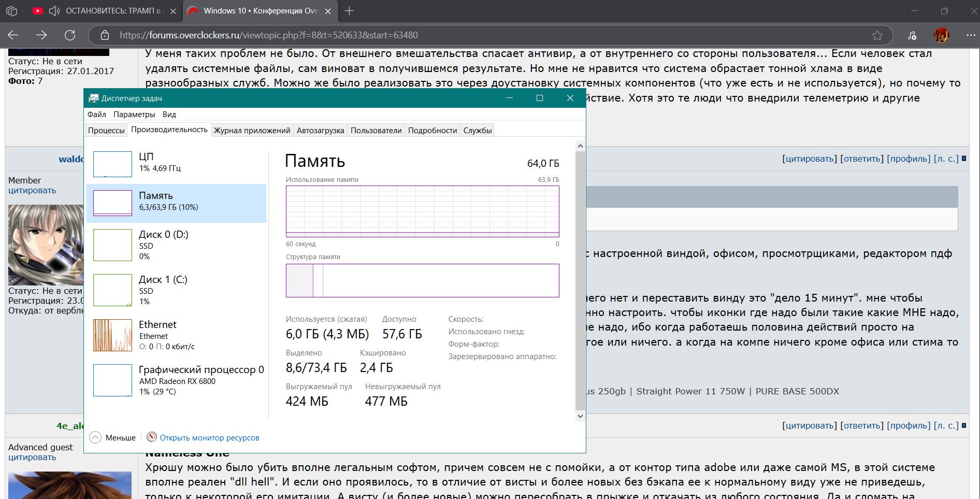Click [профиль] in the waldo post header
Viewport: 980px width, 499px height.
(x=909, y=159)
